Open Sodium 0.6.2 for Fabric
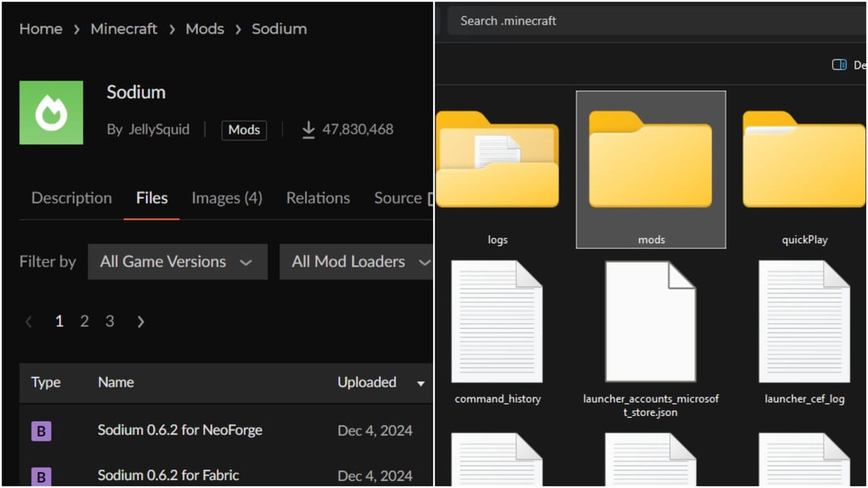868x488 pixels. (168, 475)
